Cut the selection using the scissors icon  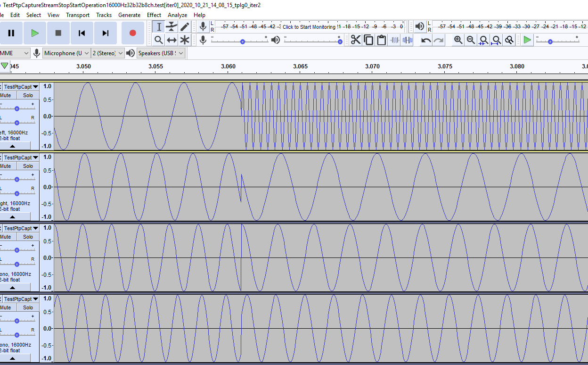click(x=356, y=40)
